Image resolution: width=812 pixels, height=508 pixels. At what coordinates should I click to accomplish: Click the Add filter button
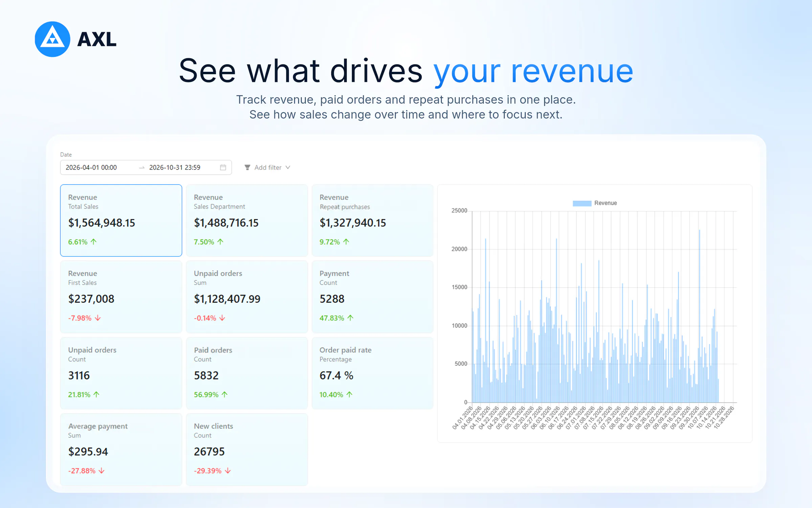pos(267,167)
